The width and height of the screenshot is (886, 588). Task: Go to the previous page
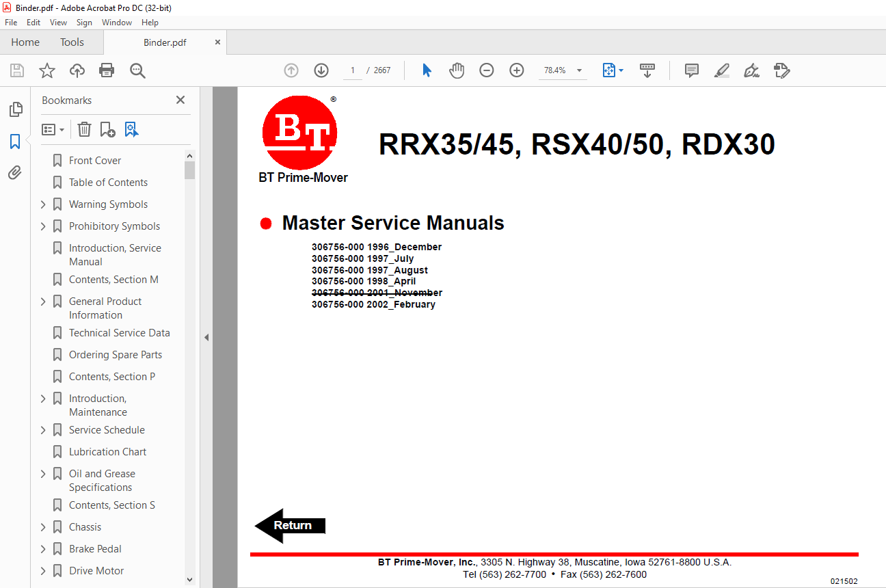tap(291, 70)
